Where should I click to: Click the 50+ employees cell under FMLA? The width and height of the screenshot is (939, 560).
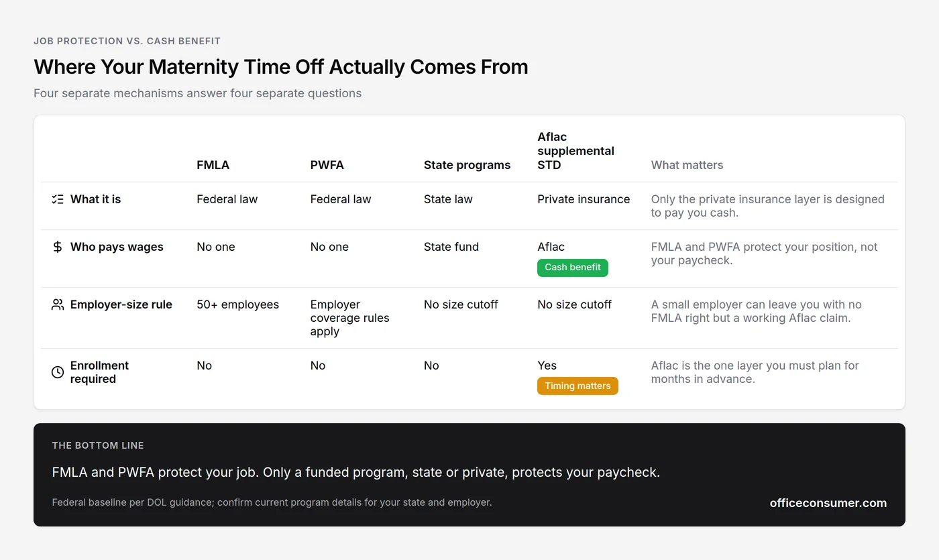click(237, 304)
